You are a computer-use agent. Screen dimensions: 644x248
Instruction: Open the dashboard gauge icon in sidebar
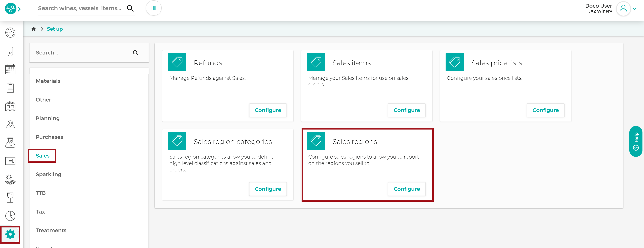point(10,33)
